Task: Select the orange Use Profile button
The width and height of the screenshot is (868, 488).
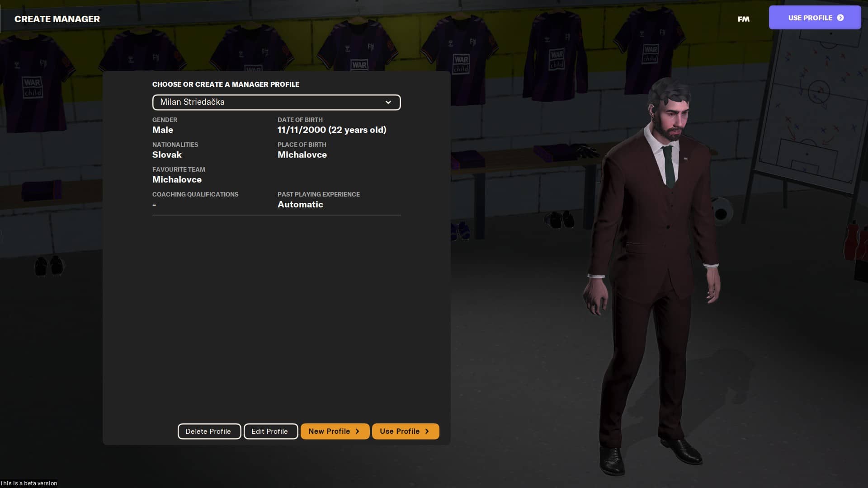Action: pyautogui.click(x=406, y=431)
